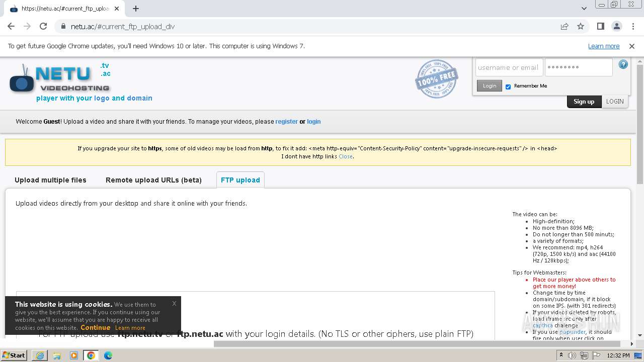644x362 pixels.
Task: Open Microsoft Edge from taskbar
Action: coord(108,355)
